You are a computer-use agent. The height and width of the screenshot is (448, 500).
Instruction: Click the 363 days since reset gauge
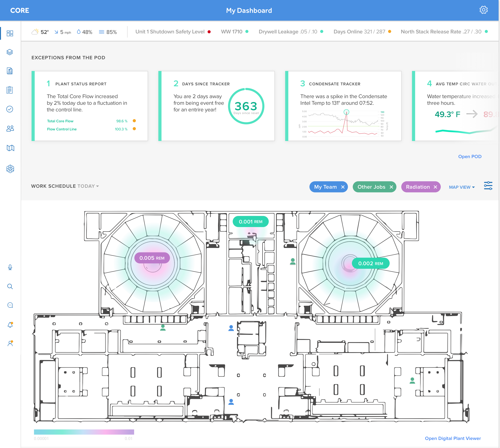(246, 106)
